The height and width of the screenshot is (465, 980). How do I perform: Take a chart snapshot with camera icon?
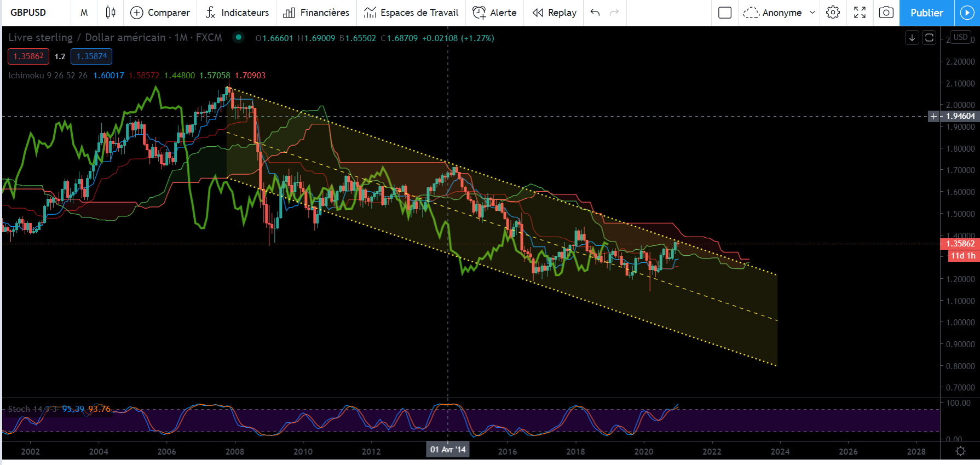(x=886, y=13)
